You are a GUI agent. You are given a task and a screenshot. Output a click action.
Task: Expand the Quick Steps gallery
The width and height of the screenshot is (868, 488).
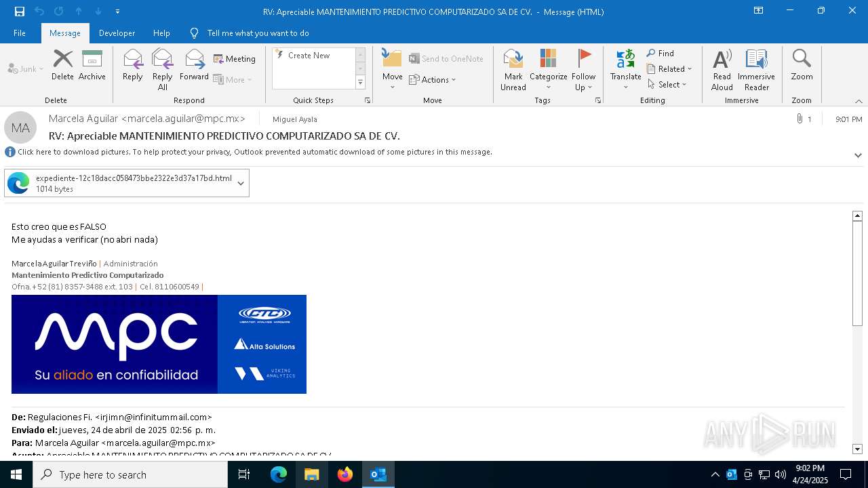click(x=360, y=83)
